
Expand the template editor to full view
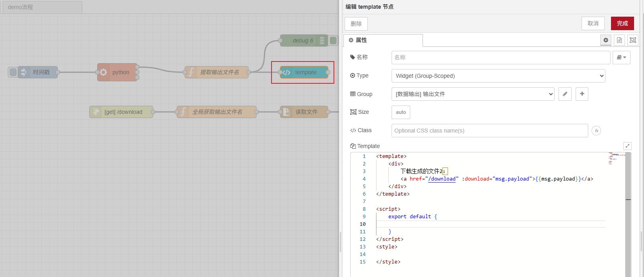tap(628, 146)
